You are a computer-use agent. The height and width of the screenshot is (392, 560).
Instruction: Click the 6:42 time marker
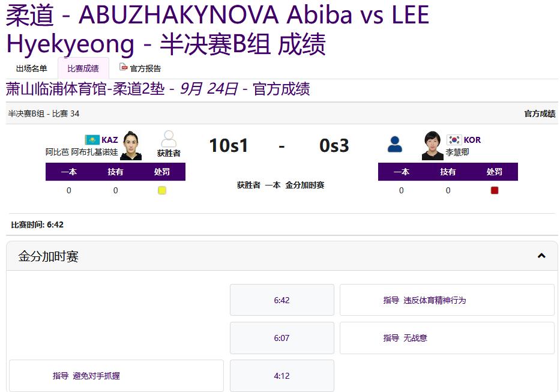pyautogui.click(x=282, y=300)
